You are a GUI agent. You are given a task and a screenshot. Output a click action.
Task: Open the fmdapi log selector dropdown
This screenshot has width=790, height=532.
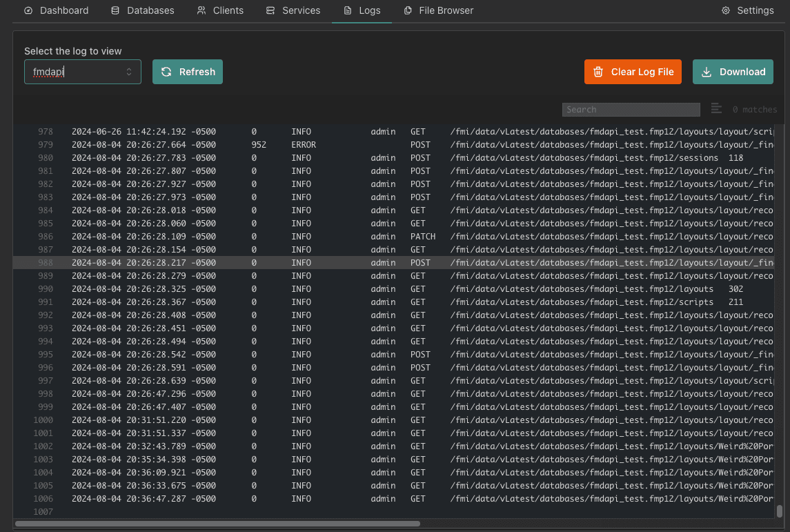[76, 72]
